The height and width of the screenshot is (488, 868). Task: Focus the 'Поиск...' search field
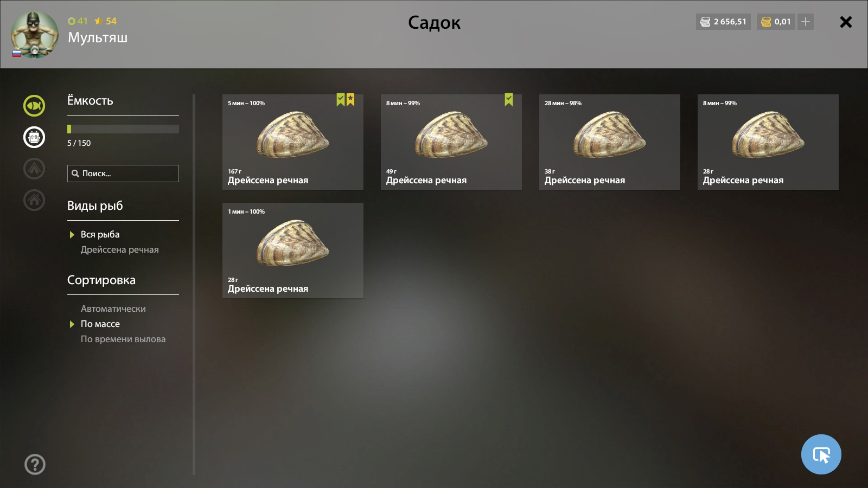pyautogui.click(x=123, y=174)
